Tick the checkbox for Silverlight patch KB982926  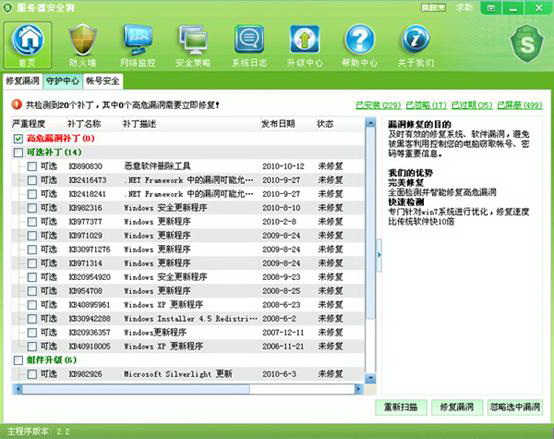pyautogui.click(x=32, y=374)
